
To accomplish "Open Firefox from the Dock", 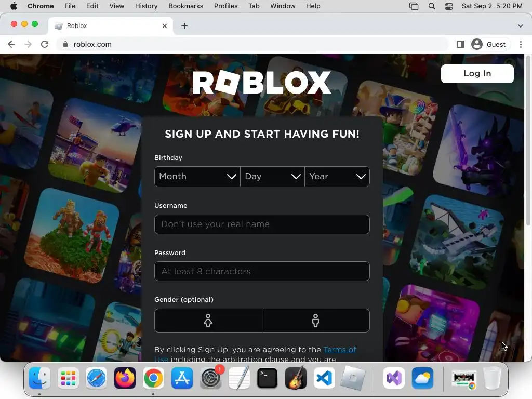I will coord(125,378).
